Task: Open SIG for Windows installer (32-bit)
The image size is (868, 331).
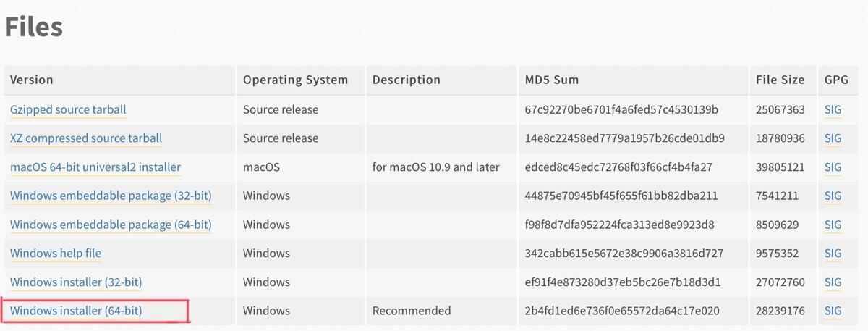Action: (833, 282)
